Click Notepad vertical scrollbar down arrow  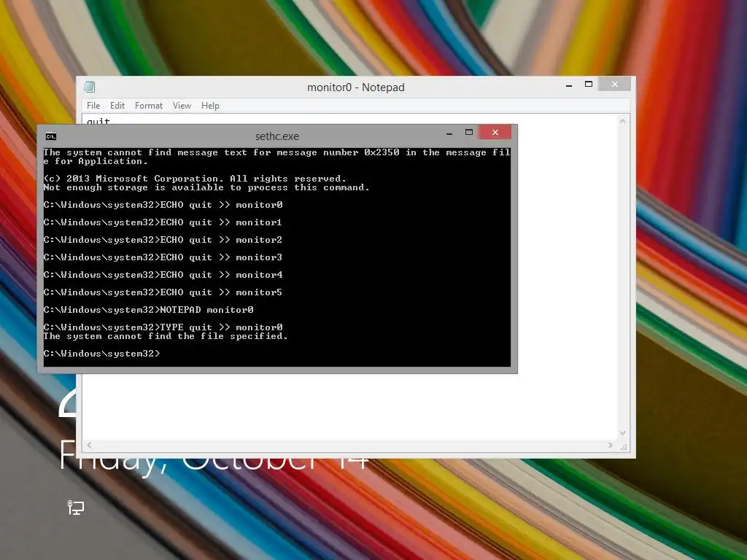(x=623, y=433)
